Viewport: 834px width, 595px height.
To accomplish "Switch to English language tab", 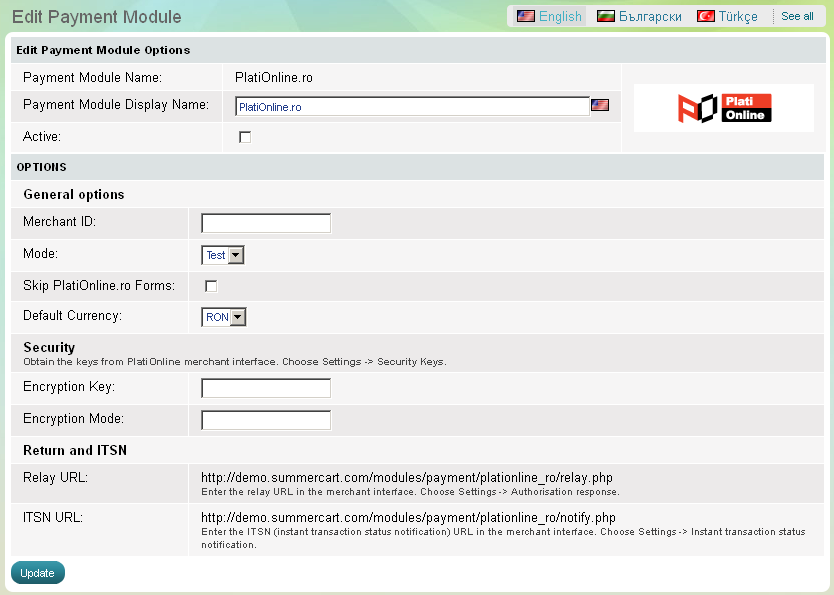I will (559, 16).
